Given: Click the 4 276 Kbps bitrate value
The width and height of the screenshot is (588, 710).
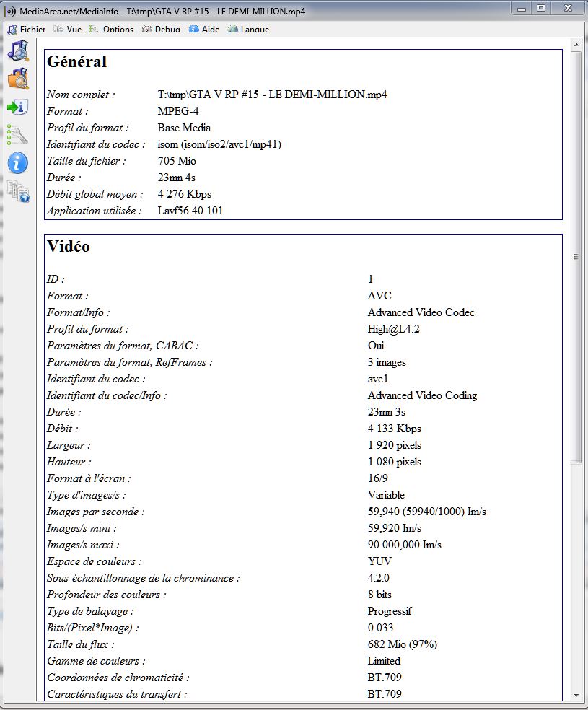Looking at the screenshot, I should pyautogui.click(x=184, y=194).
